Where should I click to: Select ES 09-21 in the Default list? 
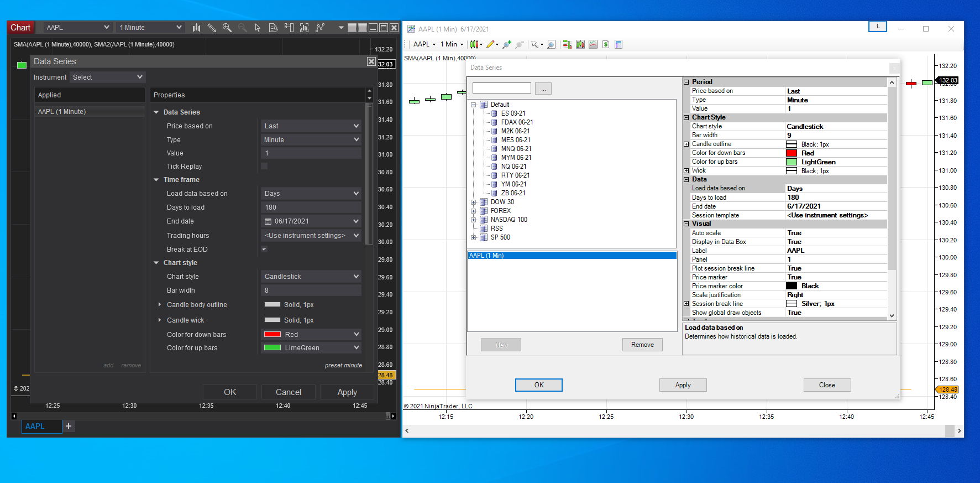[513, 113]
